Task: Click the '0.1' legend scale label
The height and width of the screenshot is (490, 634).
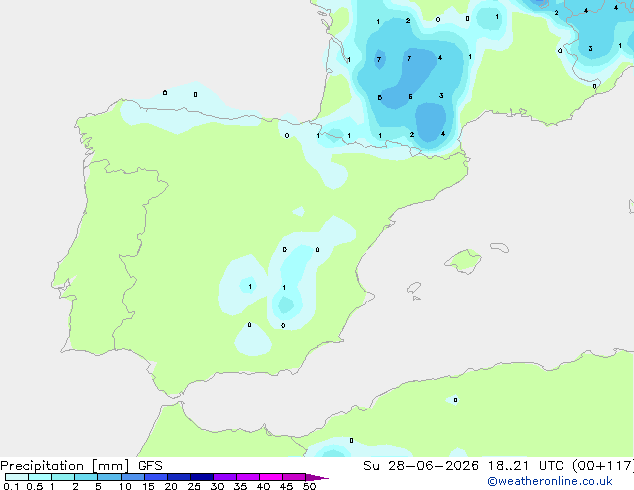Action: (11, 486)
